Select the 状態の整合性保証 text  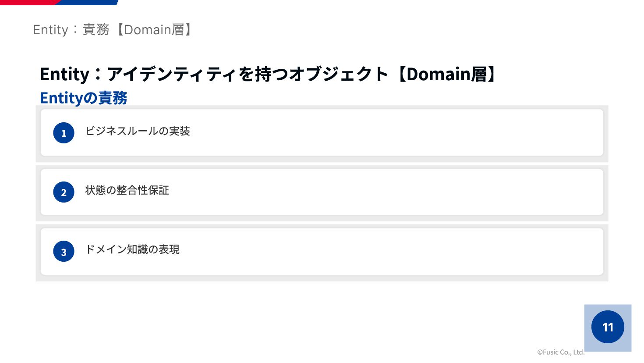click(x=127, y=190)
